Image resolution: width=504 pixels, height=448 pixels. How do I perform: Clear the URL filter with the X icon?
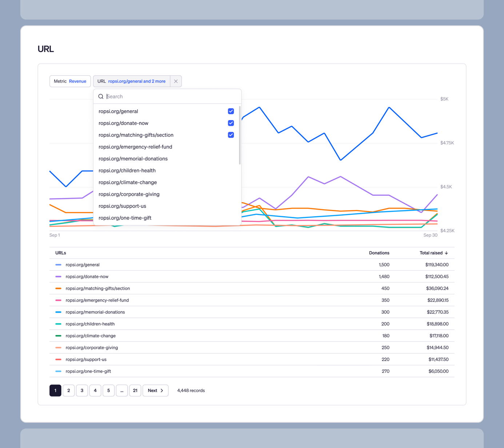(176, 81)
